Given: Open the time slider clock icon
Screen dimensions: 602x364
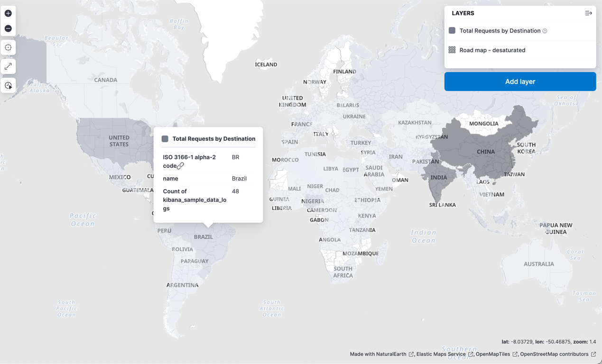Looking at the screenshot, I should pyautogui.click(x=8, y=86).
